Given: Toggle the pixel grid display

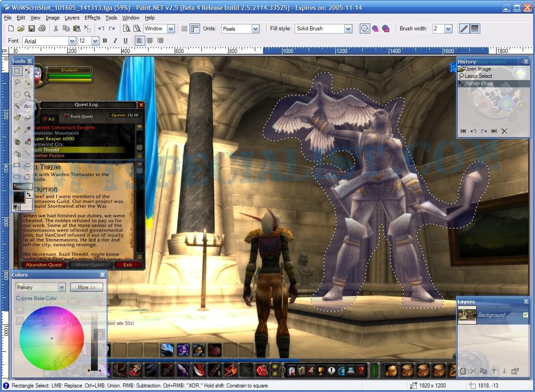Looking at the screenshot, I should coord(184,29).
